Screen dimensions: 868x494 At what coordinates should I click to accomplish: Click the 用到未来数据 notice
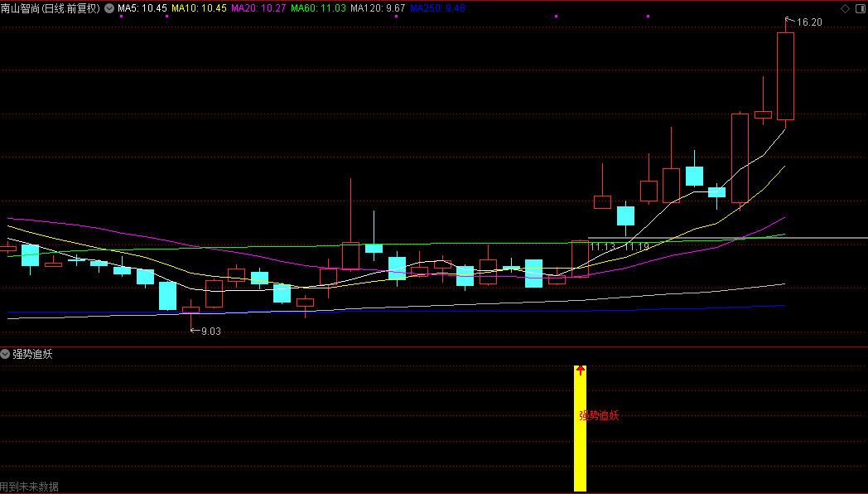29,487
